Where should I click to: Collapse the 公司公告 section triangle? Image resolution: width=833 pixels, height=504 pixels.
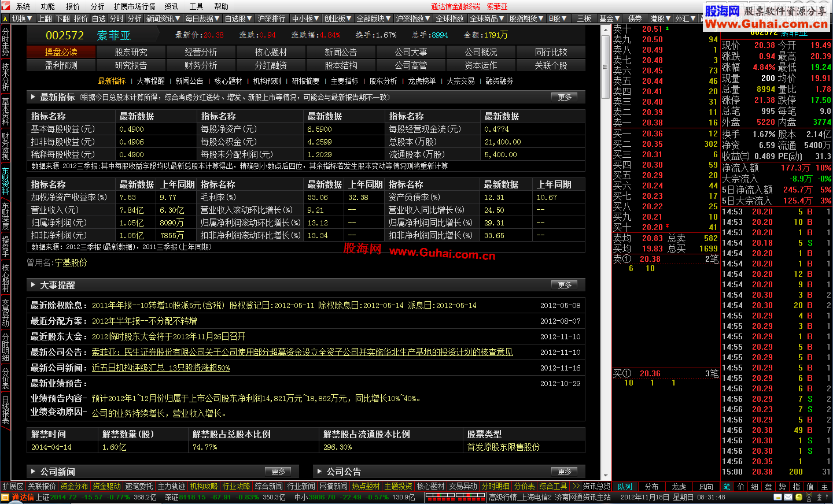pyautogui.click(x=319, y=472)
